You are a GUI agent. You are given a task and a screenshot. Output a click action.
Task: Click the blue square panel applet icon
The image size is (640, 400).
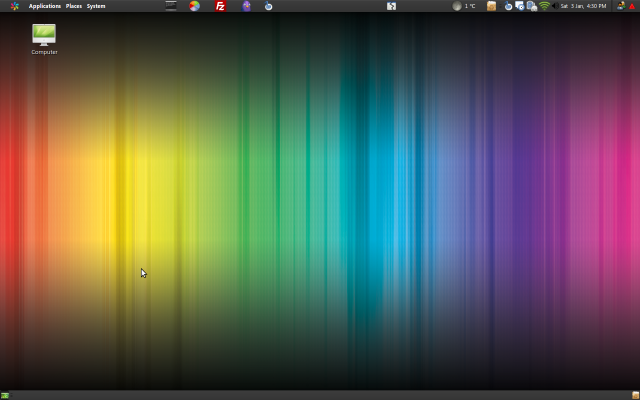pyautogui.click(x=392, y=6)
